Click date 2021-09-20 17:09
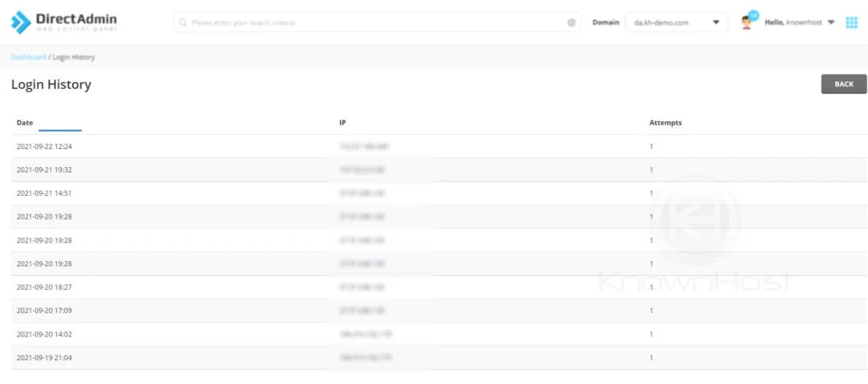 44,310
